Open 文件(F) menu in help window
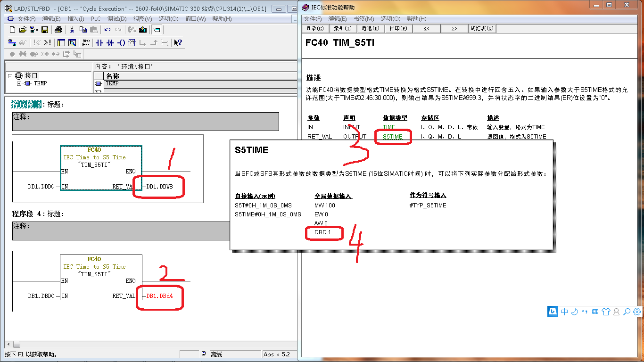This screenshot has height=362, width=644. coord(313,19)
